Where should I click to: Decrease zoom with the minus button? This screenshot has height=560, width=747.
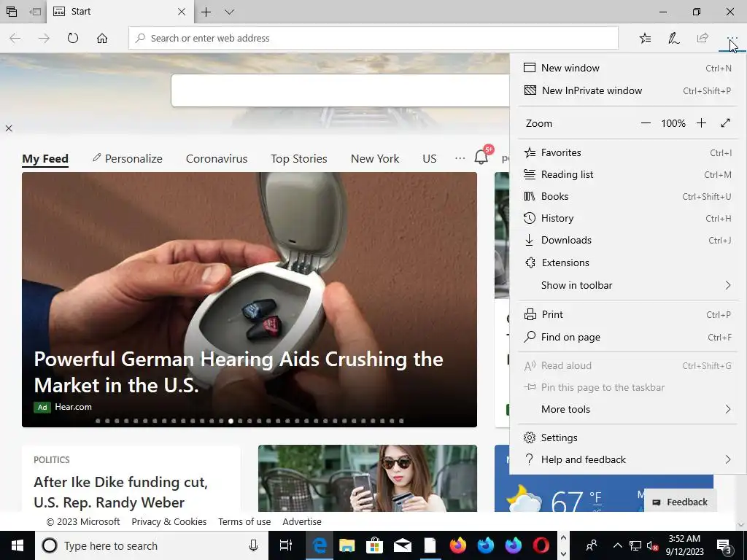(646, 123)
